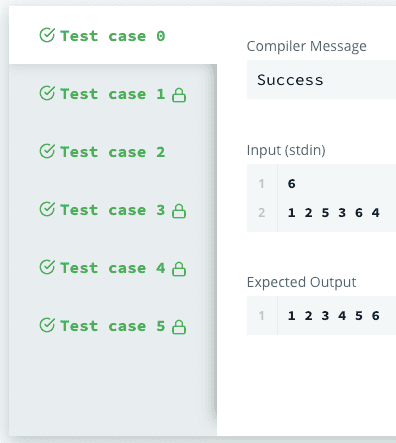
Task: Click the checkmark icon beside Test case 3
Action: (x=47, y=209)
